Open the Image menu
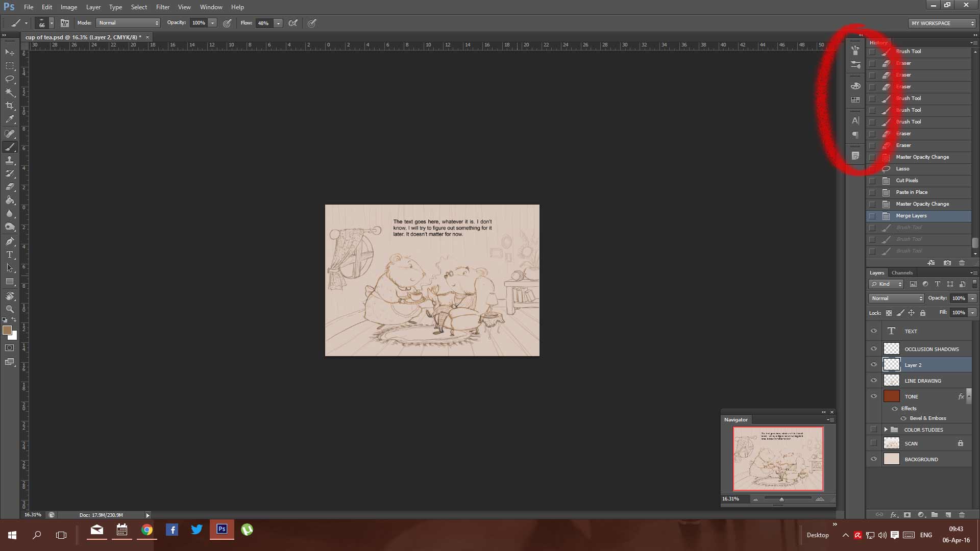 coord(69,7)
